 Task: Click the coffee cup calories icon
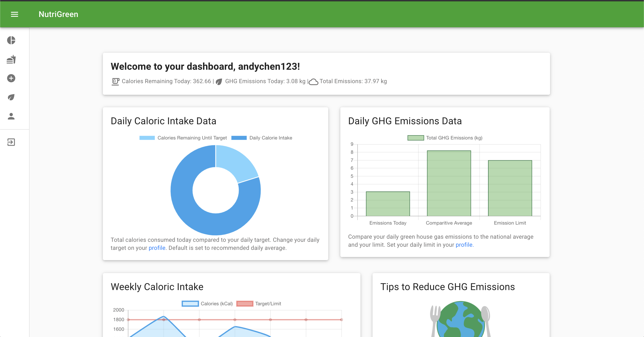115,81
